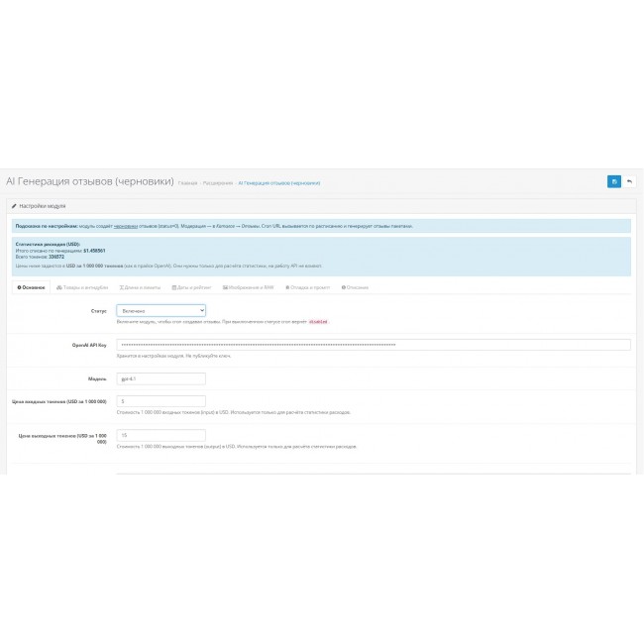This screenshot has height=644, width=644.
Task: Open the Длина и лимиты tab
Action: (141, 287)
